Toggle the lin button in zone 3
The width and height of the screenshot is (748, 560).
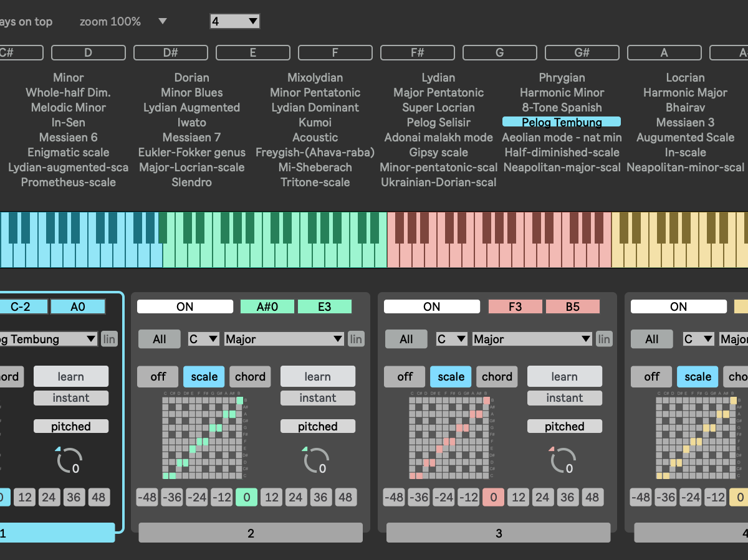(x=603, y=339)
